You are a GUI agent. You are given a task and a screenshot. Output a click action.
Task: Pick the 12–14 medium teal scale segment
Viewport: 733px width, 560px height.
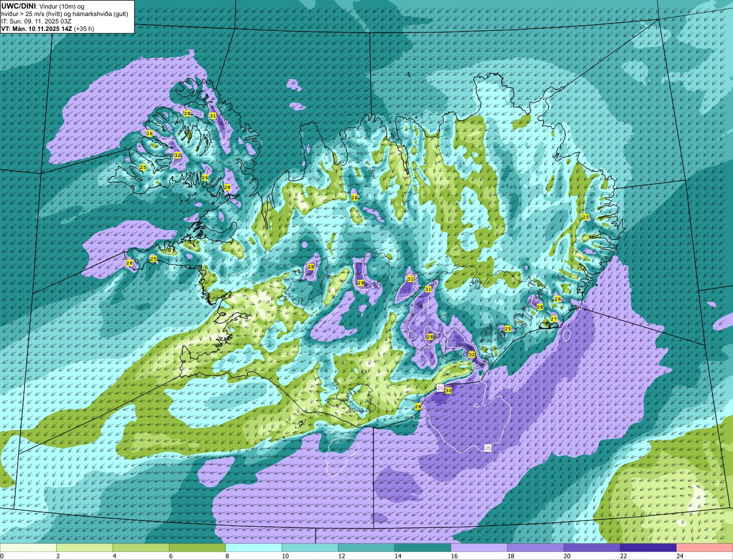[367, 547]
